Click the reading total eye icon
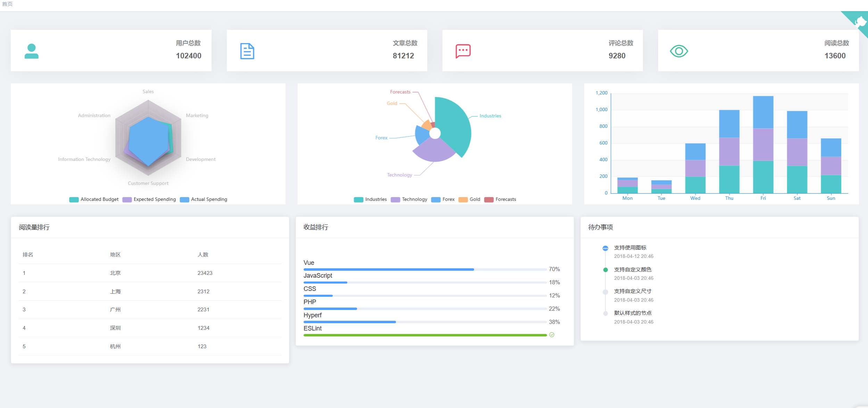This screenshot has height=408, width=868. click(x=679, y=51)
